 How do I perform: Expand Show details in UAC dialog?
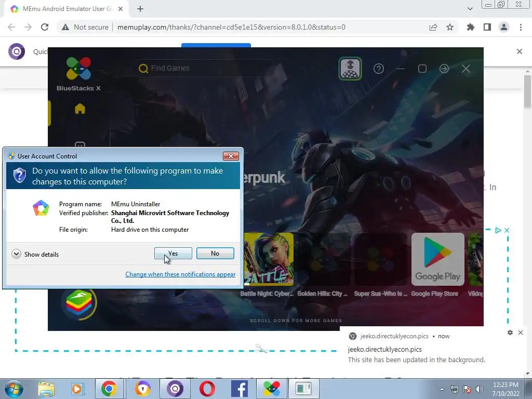[x=35, y=254]
